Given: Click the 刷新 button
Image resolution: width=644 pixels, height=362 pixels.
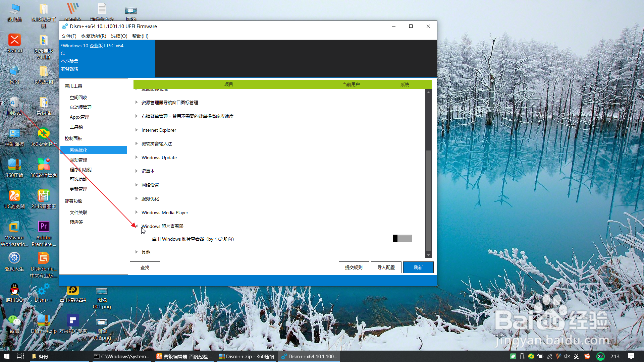Looking at the screenshot, I should 418,267.
